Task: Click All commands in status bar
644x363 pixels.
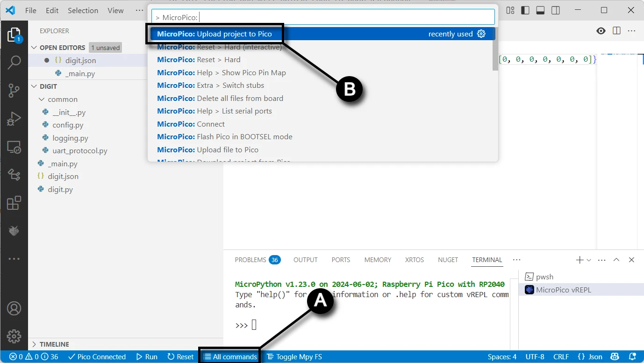Action: tap(230, 357)
